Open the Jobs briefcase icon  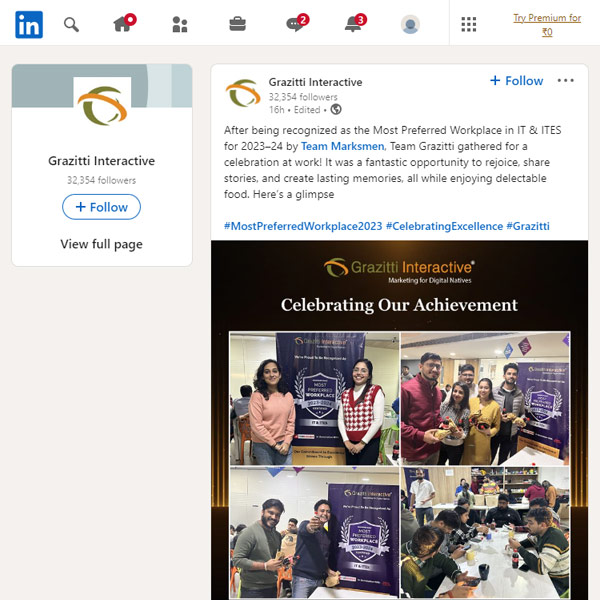point(237,24)
